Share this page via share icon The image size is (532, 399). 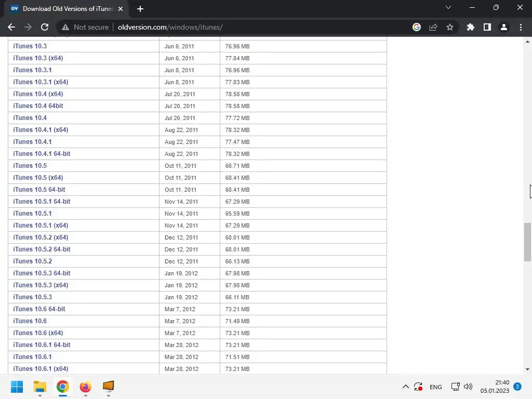(x=433, y=27)
